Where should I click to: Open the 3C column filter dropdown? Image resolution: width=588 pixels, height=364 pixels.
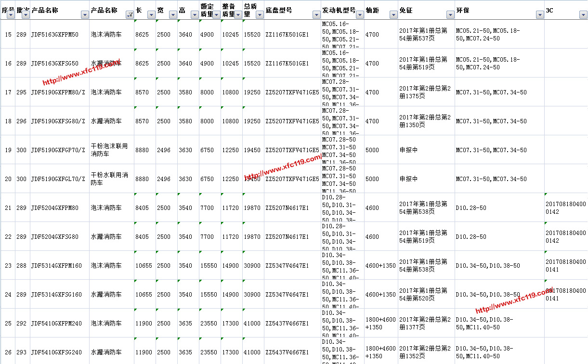coord(583,15)
